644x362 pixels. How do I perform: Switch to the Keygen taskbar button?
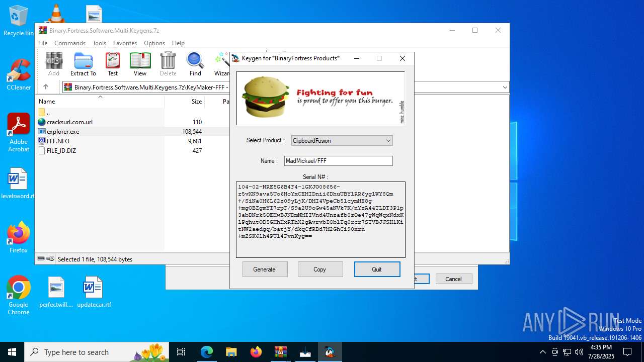click(x=330, y=352)
